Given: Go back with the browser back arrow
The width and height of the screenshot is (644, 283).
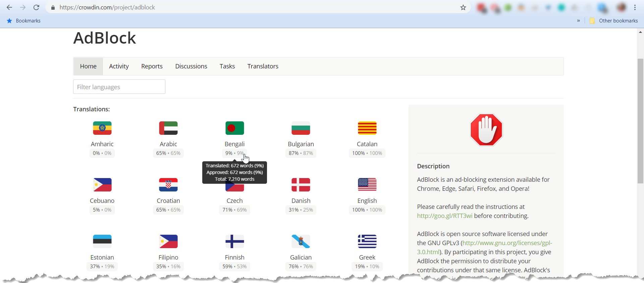Looking at the screenshot, I should [9, 7].
